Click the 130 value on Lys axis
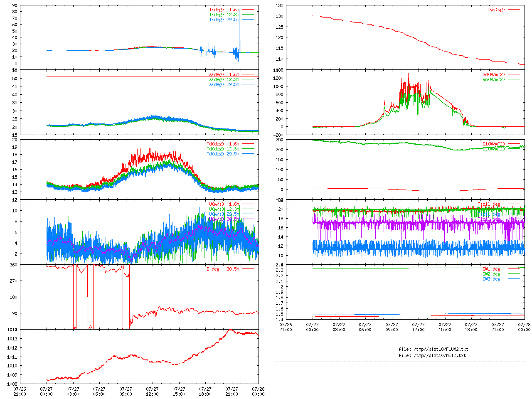The height and width of the screenshot is (399, 532). [279, 16]
